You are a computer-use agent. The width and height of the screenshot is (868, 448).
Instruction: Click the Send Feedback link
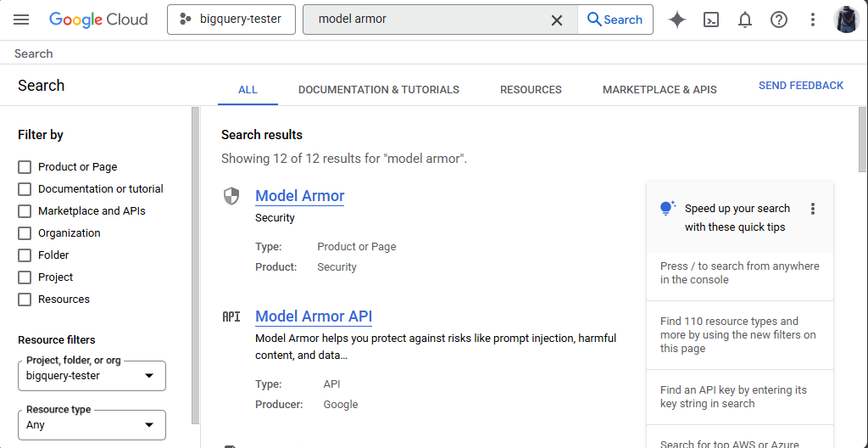[x=801, y=86]
